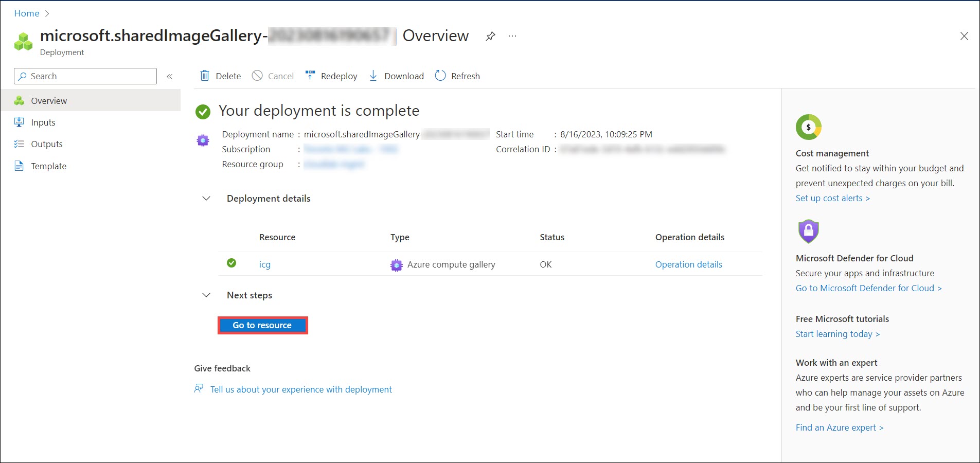This screenshot has height=463, width=980.
Task: Click the Find an Azure expert link
Action: pyautogui.click(x=840, y=428)
